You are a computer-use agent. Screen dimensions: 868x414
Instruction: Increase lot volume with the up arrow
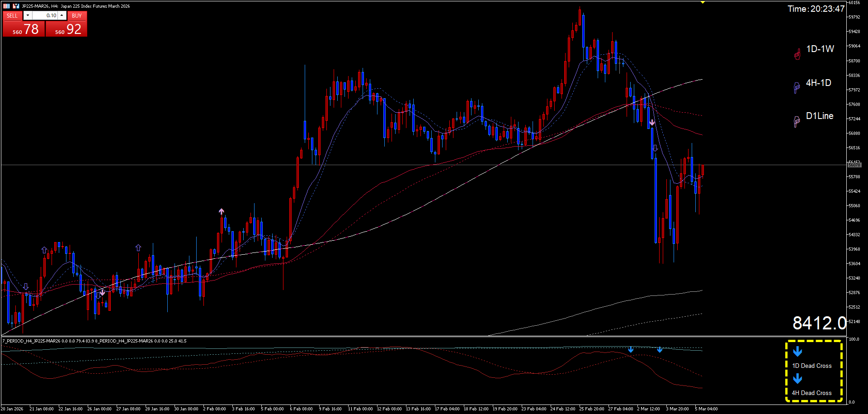(62, 15)
